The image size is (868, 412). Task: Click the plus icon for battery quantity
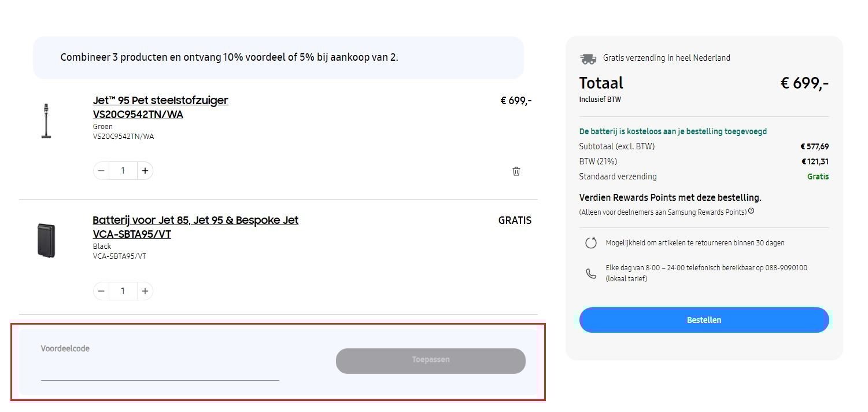pos(145,290)
